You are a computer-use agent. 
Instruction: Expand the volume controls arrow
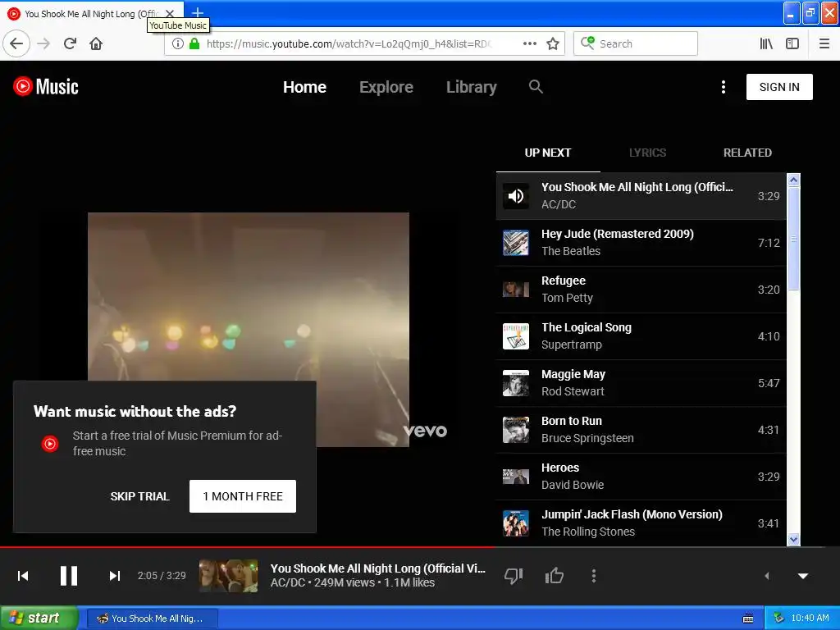click(x=767, y=576)
